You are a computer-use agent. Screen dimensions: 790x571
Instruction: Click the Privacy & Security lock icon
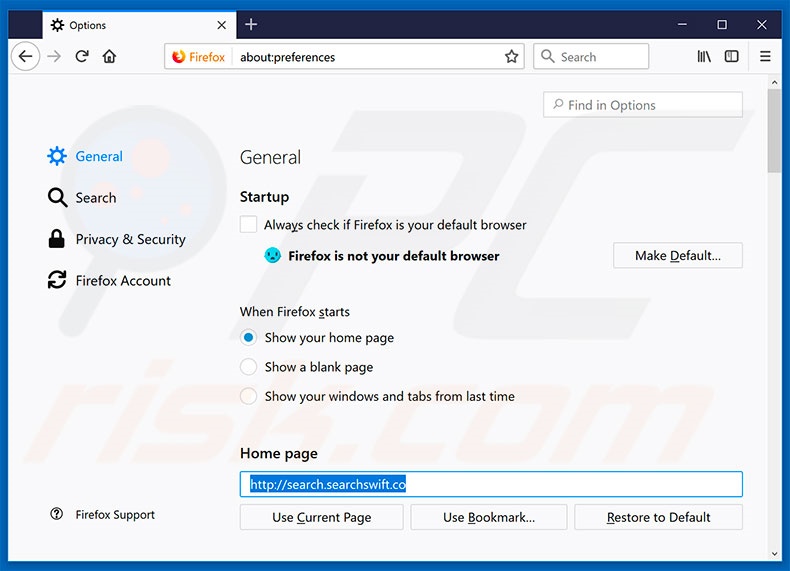click(x=56, y=239)
